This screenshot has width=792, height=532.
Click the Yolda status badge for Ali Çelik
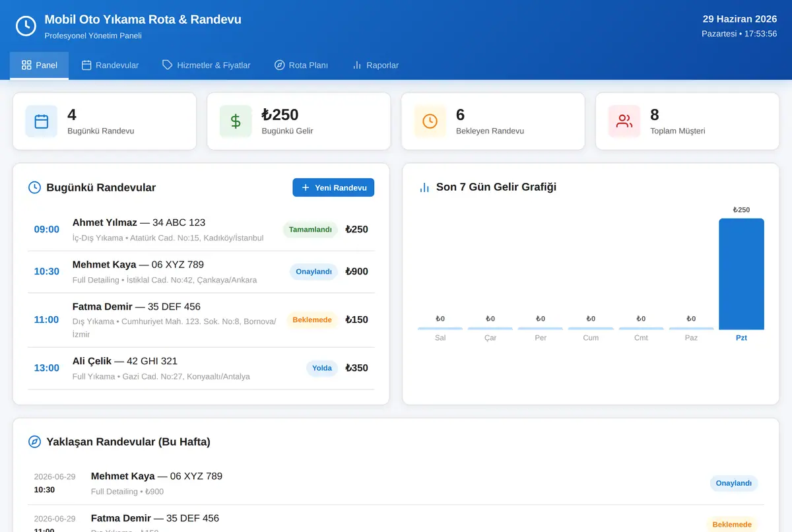(322, 368)
